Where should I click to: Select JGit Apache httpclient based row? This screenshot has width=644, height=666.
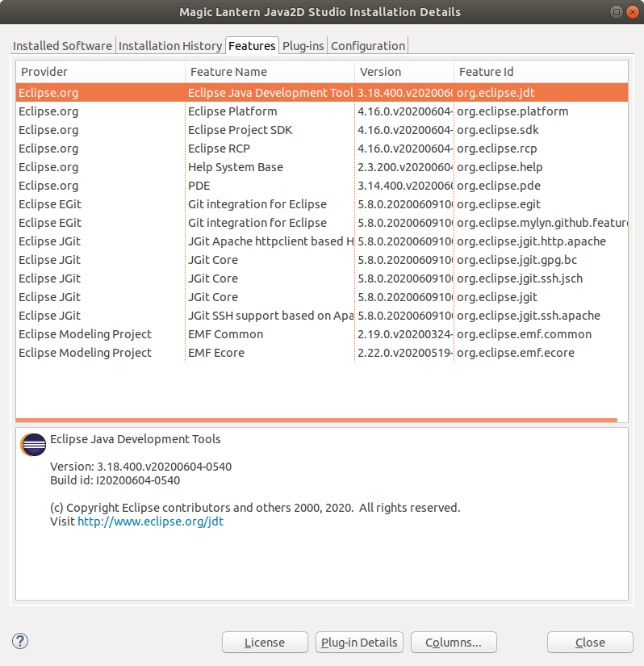(322, 241)
